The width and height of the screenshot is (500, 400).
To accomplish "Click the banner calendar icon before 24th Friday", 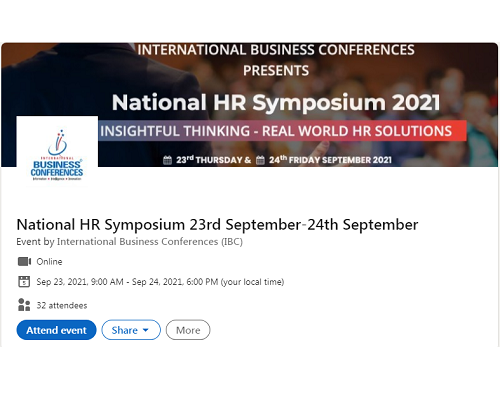I will pyautogui.click(x=260, y=160).
